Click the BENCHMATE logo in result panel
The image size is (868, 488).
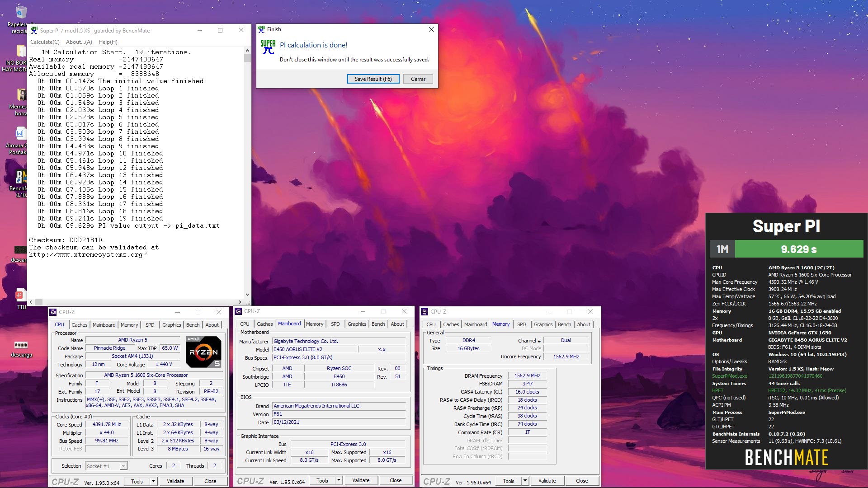[787, 457]
